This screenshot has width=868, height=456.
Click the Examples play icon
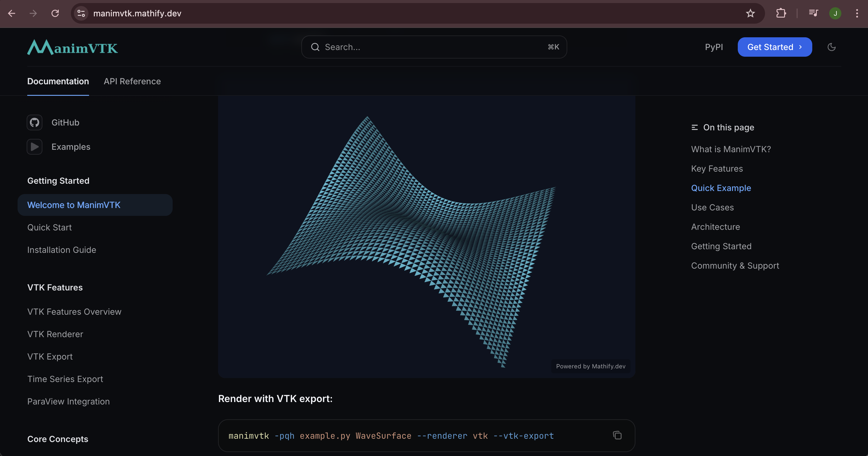pyautogui.click(x=34, y=147)
